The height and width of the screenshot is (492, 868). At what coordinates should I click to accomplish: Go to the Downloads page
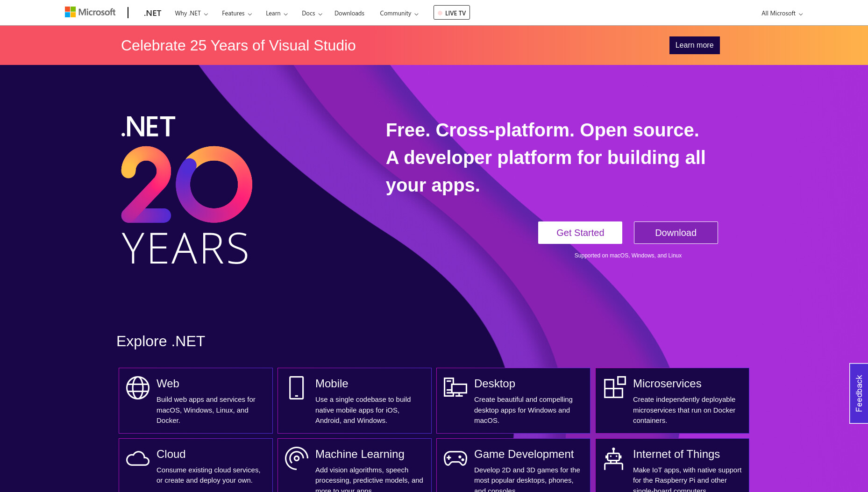pos(349,13)
